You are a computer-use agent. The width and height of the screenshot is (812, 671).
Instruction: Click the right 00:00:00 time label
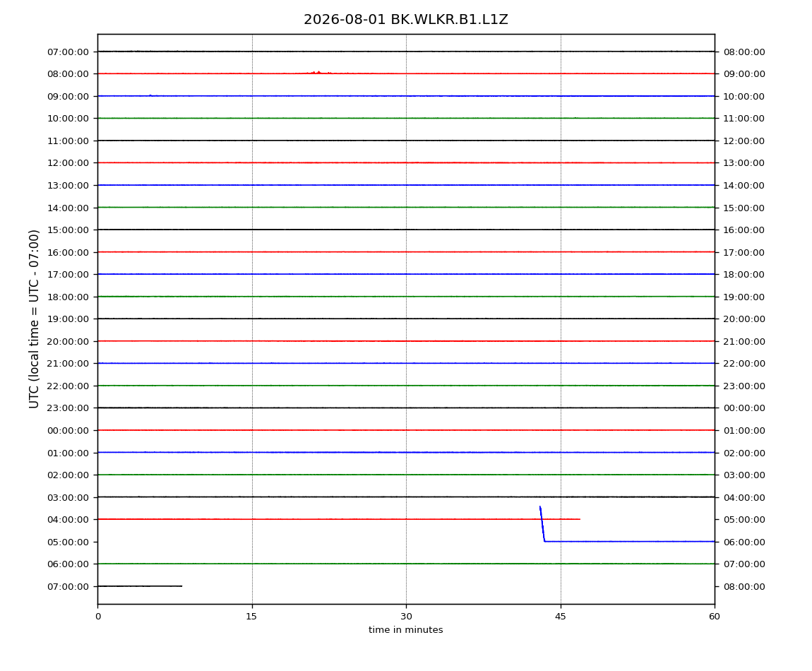pyautogui.click(x=744, y=408)
